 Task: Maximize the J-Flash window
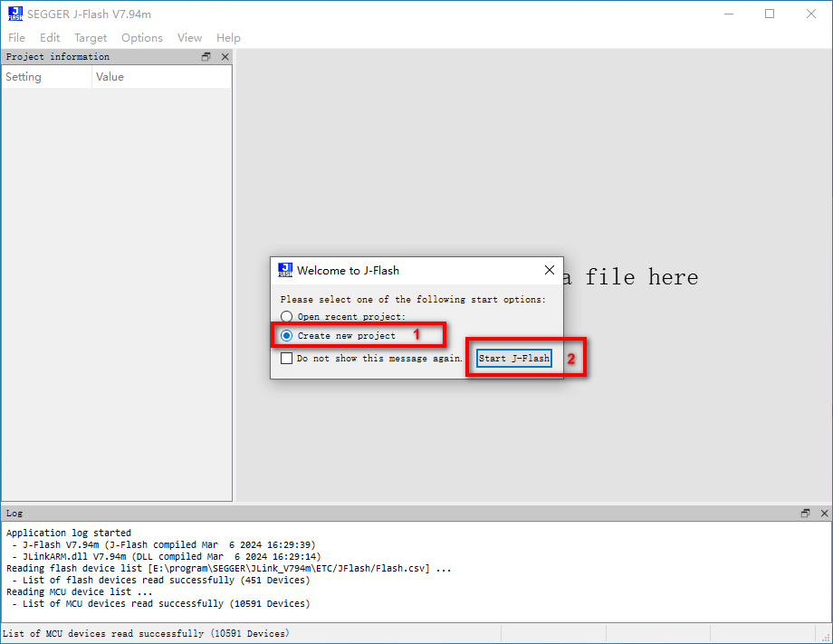[770, 14]
